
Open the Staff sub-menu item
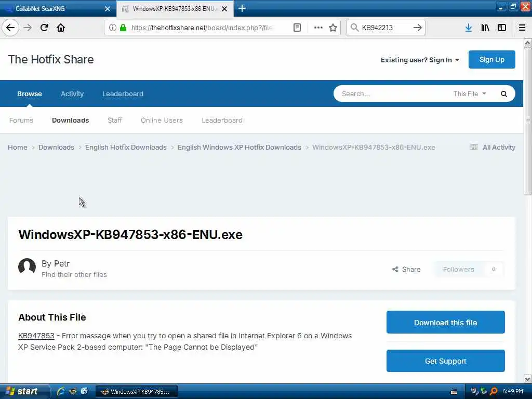(x=114, y=121)
